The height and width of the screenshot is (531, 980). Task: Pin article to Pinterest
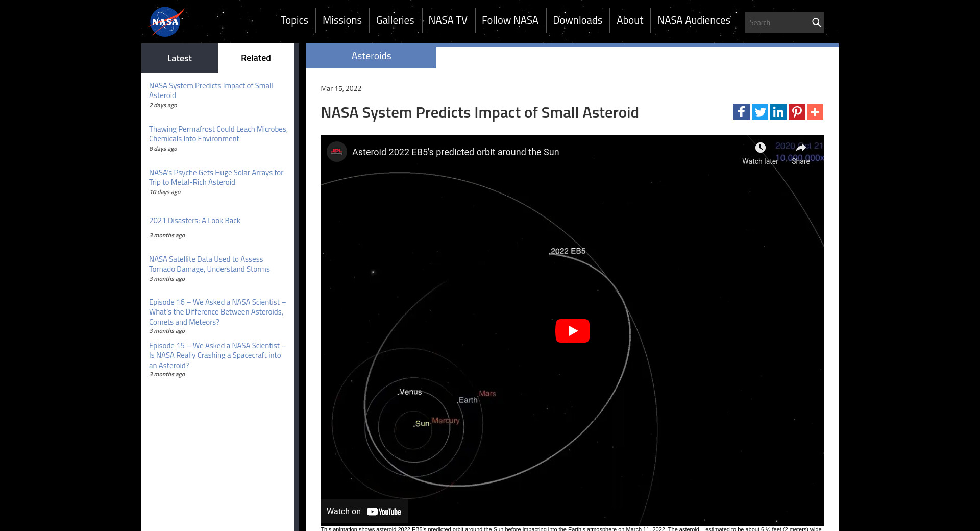tap(796, 112)
